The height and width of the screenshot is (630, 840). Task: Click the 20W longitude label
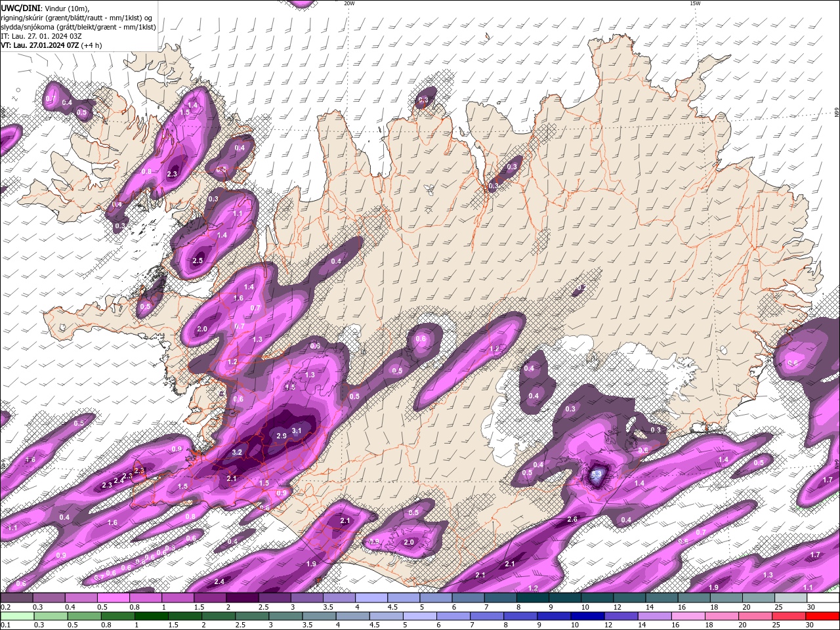click(x=350, y=3)
